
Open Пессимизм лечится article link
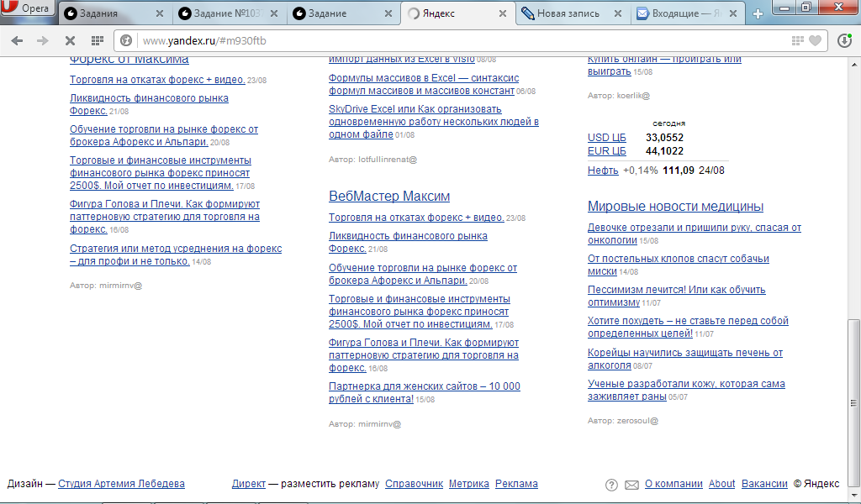coord(677,296)
